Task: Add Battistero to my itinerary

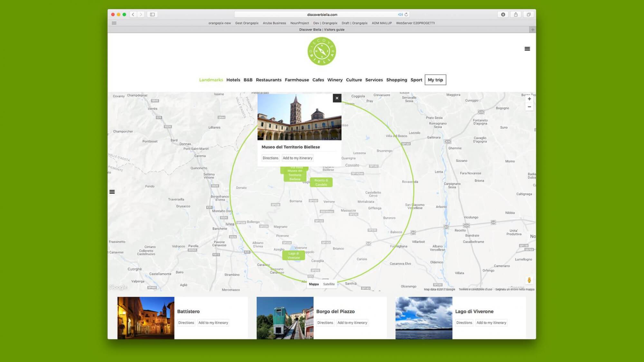Action: point(213,323)
